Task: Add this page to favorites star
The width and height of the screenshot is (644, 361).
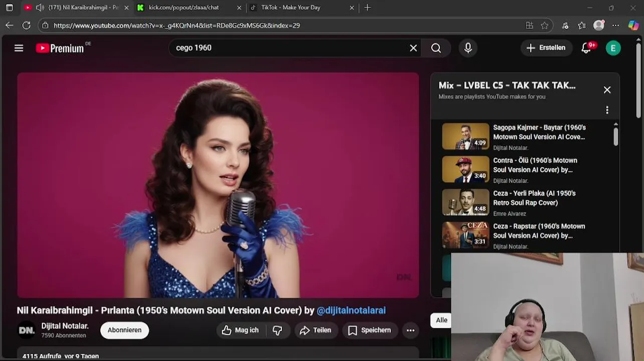Action: point(545,25)
